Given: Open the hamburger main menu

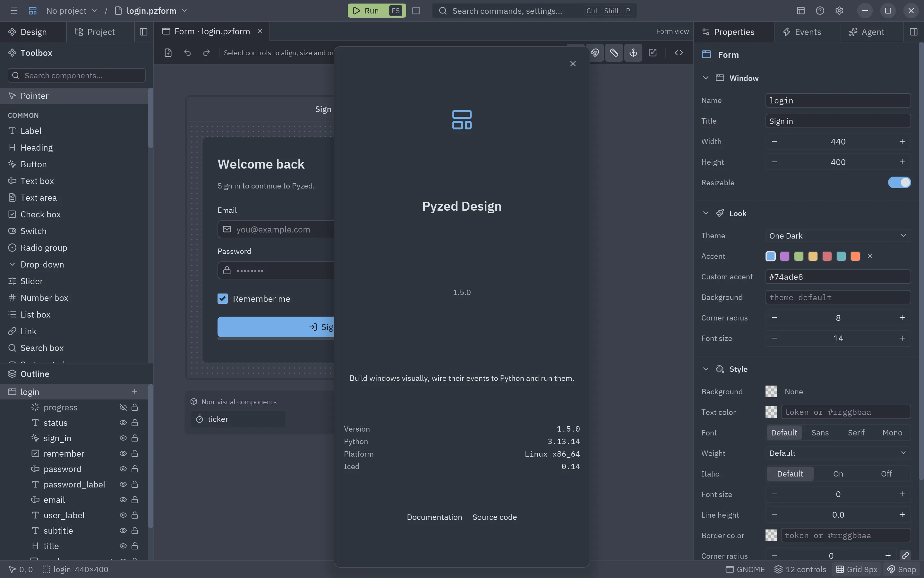Looking at the screenshot, I should tap(14, 11).
